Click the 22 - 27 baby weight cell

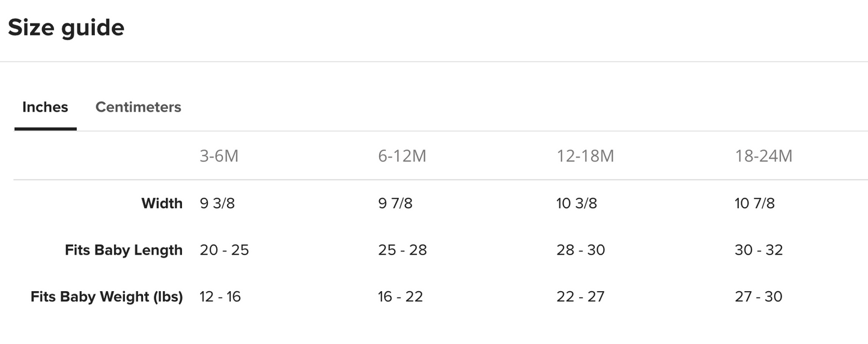click(x=580, y=297)
